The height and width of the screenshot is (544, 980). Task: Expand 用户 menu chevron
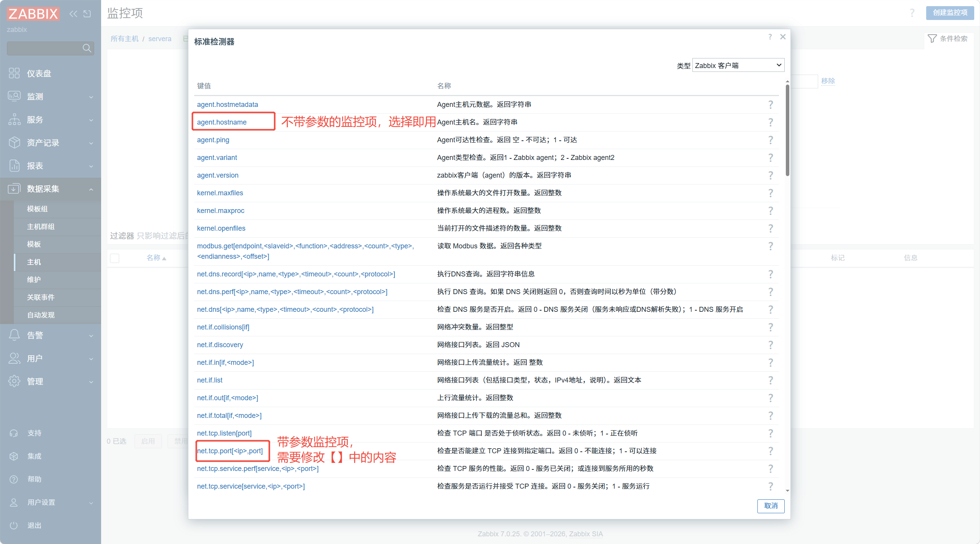pos(91,359)
